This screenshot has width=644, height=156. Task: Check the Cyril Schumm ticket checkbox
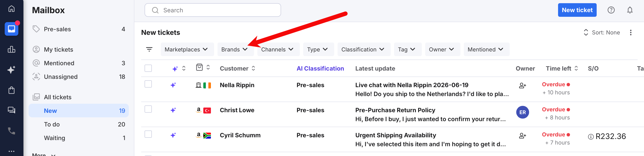[x=148, y=134]
